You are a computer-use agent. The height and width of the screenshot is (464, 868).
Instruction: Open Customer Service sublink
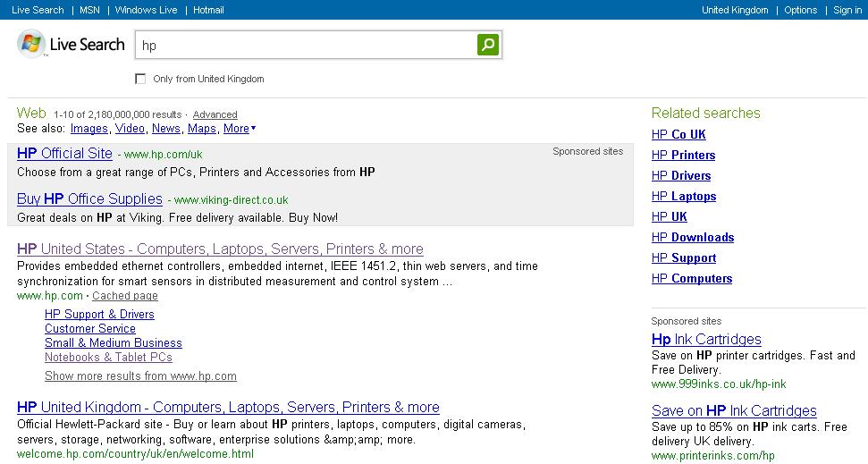click(90, 328)
